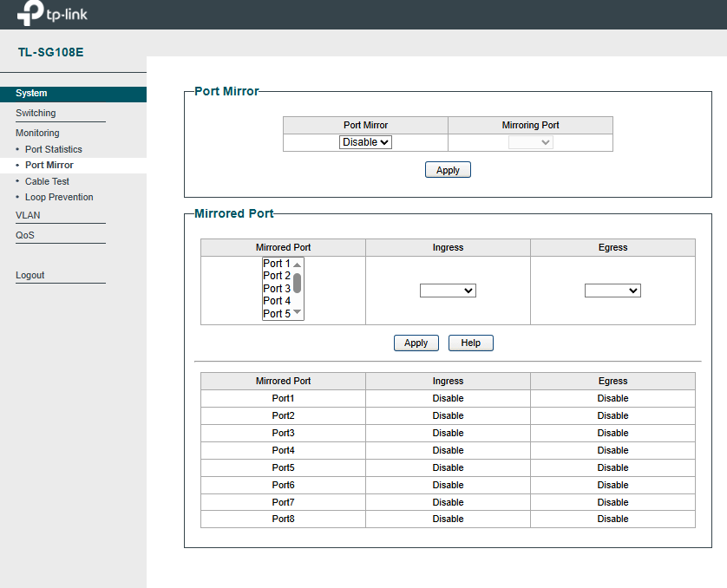
Task: Click the Mirroring Port column header
Action: click(x=530, y=125)
